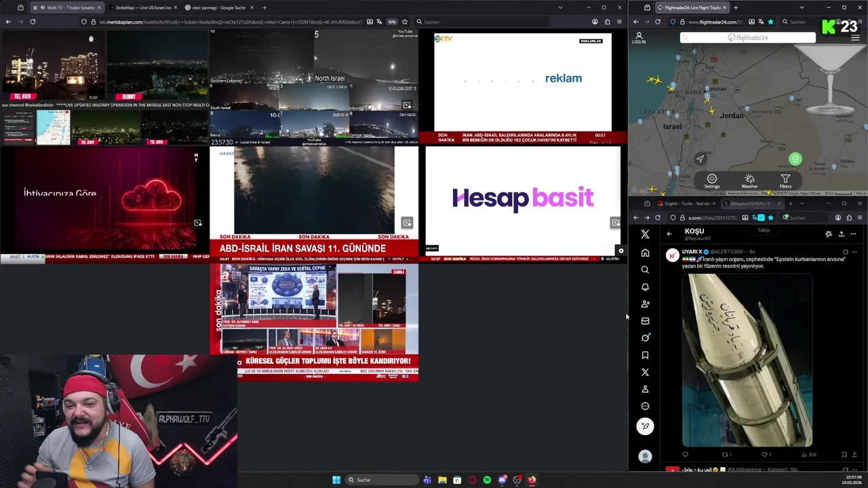Click the Multi TV address bar URL

231,22
